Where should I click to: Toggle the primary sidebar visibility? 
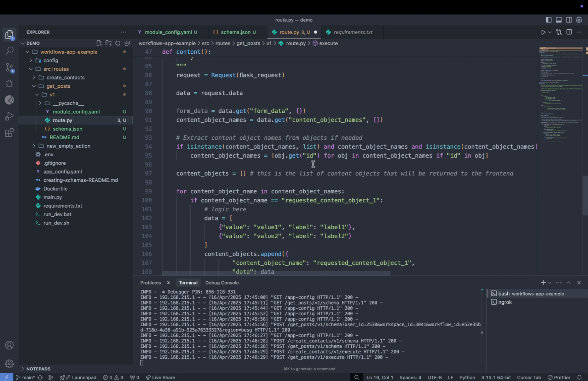click(x=548, y=20)
